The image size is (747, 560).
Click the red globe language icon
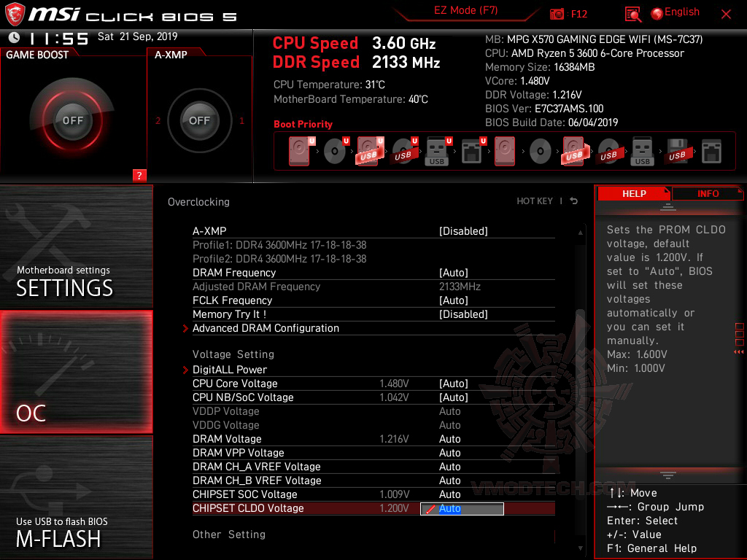(657, 14)
